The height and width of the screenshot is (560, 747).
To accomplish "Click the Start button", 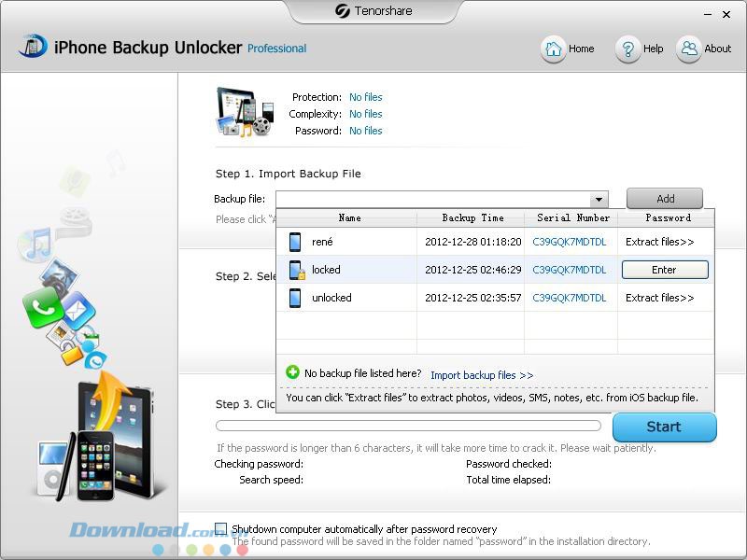I will pos(665,427).
